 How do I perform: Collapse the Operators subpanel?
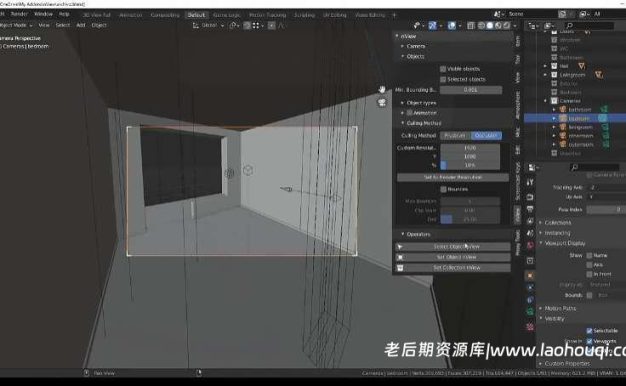402,234
